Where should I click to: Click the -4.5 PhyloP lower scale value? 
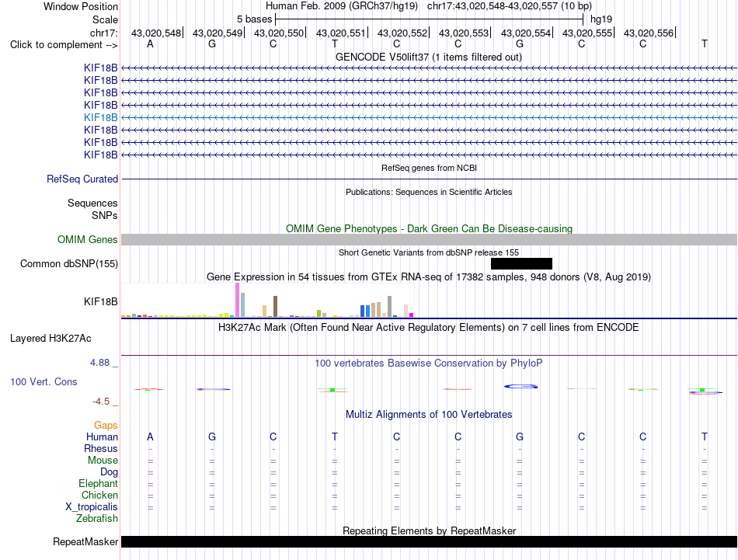(x=101, y=402)
